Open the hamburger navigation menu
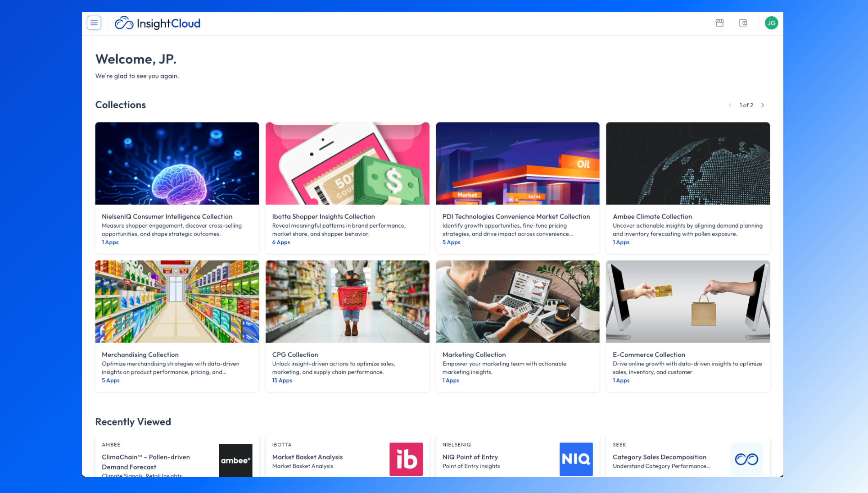Image resolution: width=868 pixels, height=493 pixels. tap(94, 23)
